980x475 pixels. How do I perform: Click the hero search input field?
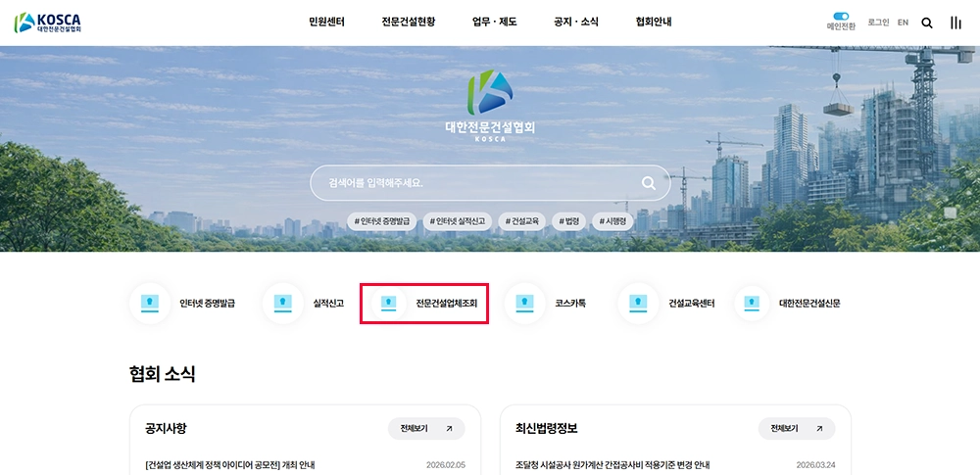click(491, 183)
